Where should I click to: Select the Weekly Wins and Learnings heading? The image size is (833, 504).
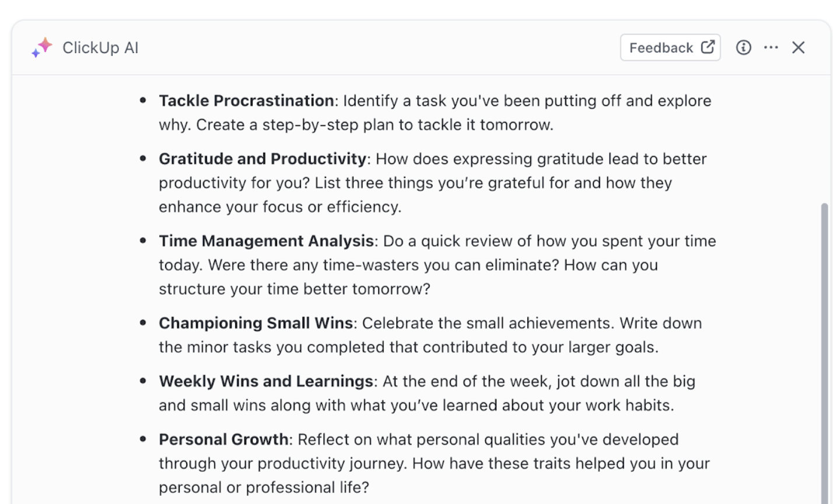point(266,381)
